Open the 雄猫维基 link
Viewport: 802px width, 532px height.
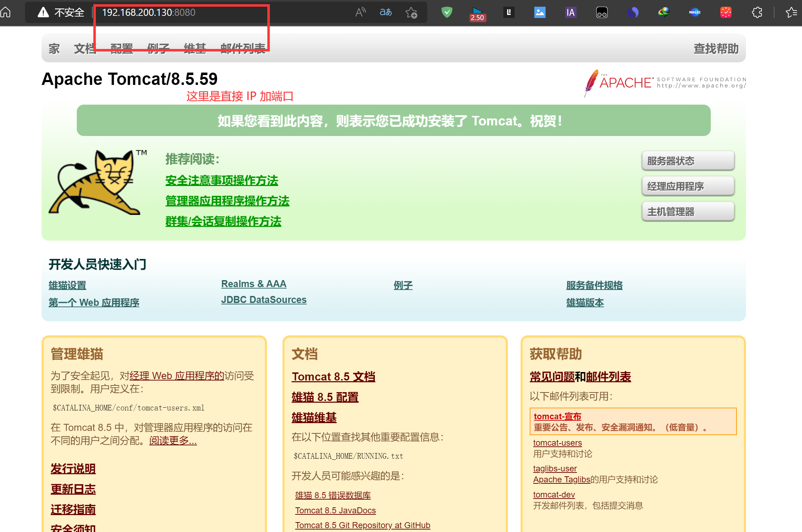314,417
